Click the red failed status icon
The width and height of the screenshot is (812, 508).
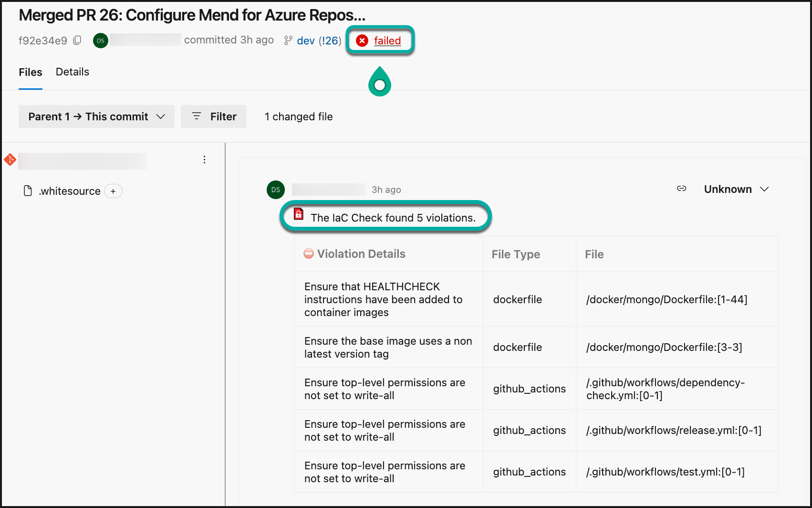pyautogui.click(x=362, y=41)
